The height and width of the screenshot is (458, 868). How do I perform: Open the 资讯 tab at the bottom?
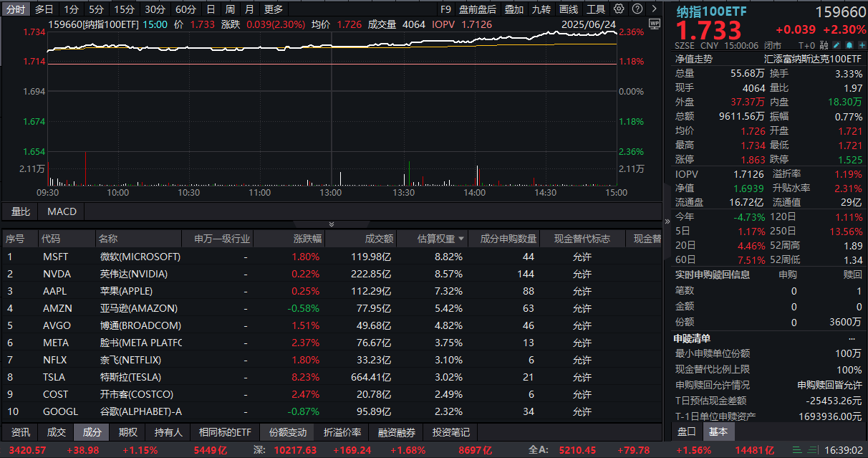[19, 431]
